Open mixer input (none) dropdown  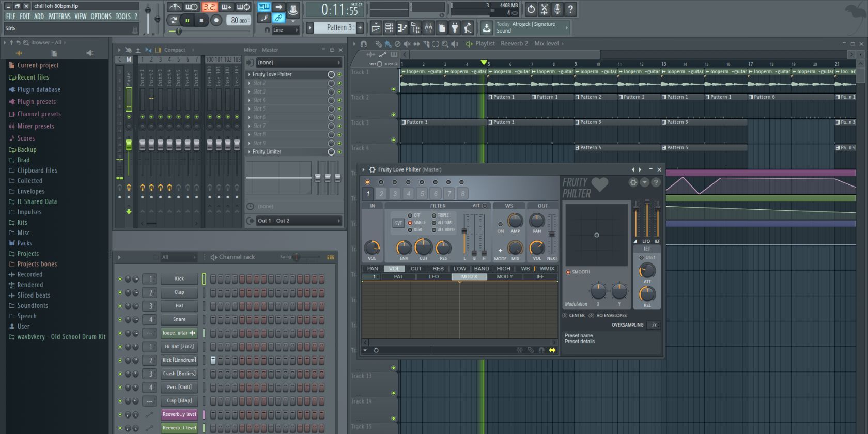pos(299,63)
